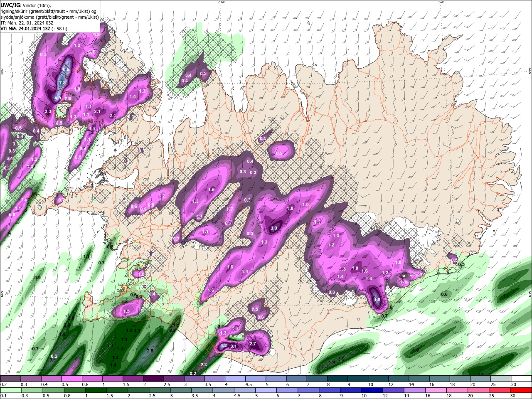Click the 4.2 snowfall value near south coast
The height and width of the screenshot is (399, 532).
coord(223,345)
